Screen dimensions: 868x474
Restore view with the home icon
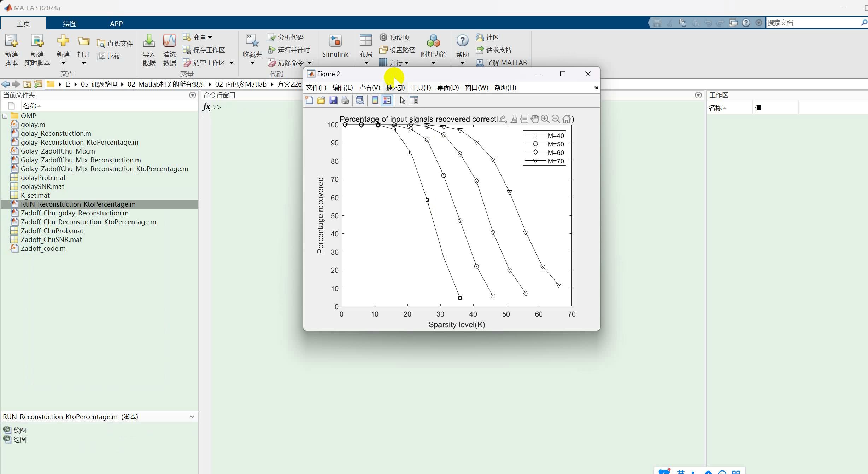tap(567, 119)
